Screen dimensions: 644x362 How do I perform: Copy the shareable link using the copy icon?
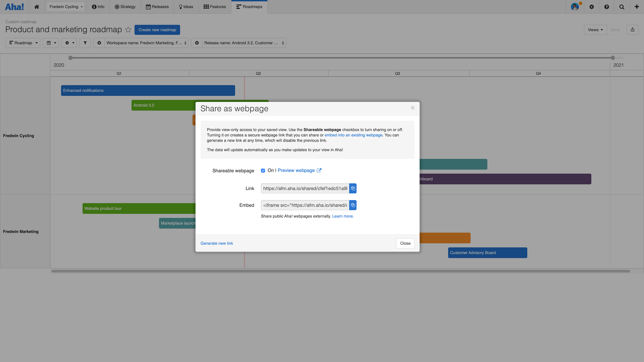353,188
